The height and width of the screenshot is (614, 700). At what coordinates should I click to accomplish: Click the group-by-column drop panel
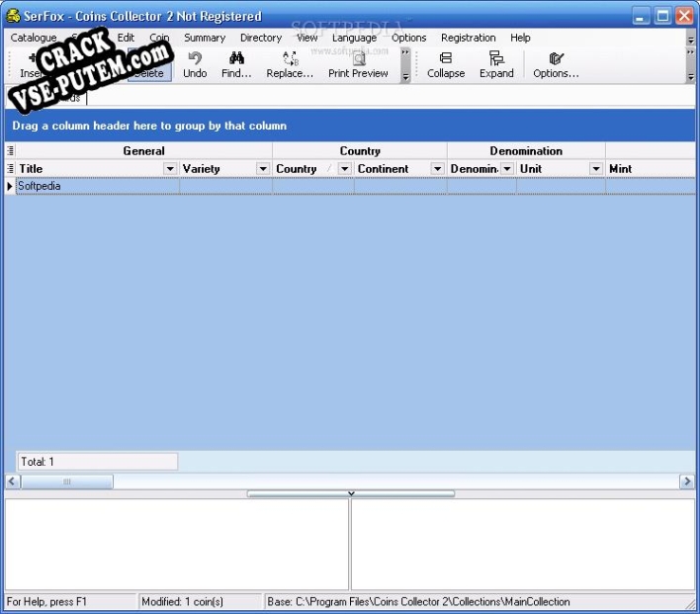click(350, 126)
